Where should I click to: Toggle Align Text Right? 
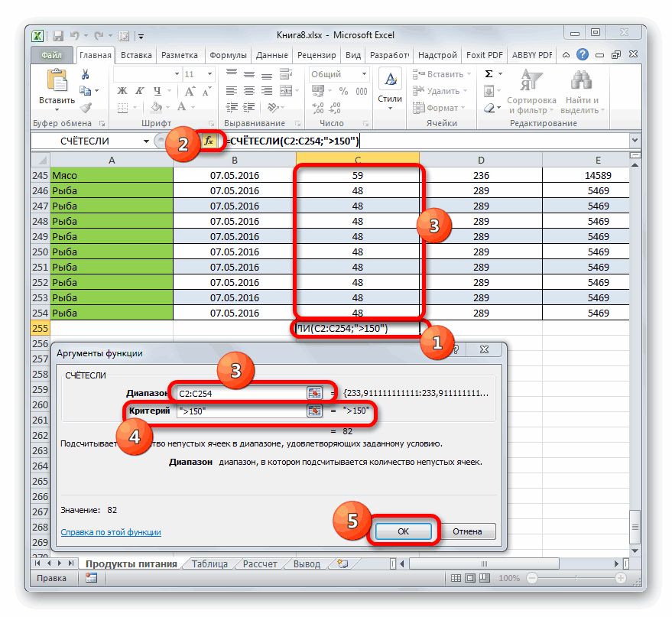(267, 91)
